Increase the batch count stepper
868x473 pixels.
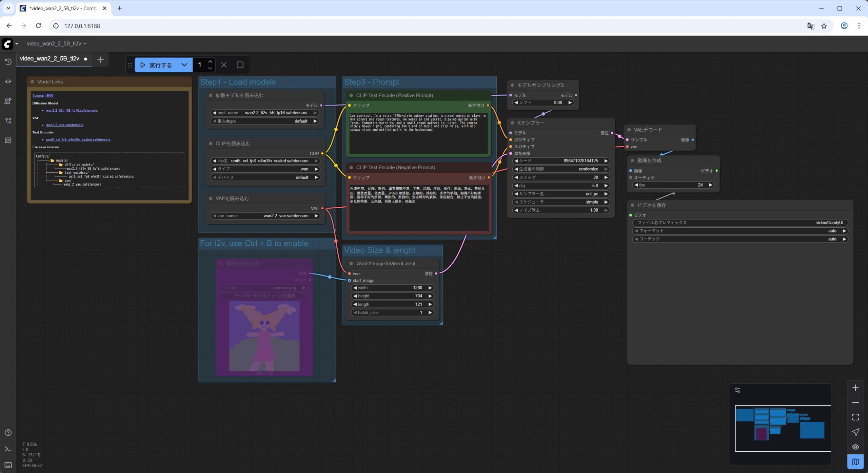(210, 62)
